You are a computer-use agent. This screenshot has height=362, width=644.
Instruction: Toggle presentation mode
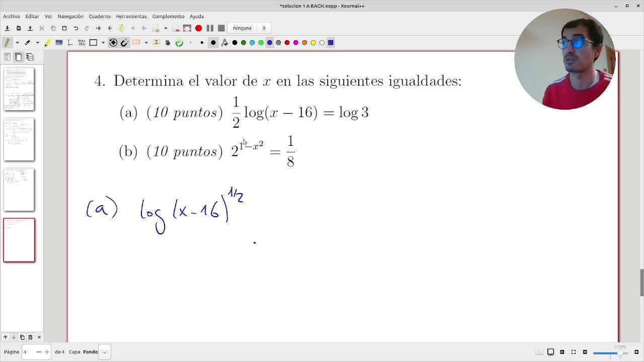point(550,352)
